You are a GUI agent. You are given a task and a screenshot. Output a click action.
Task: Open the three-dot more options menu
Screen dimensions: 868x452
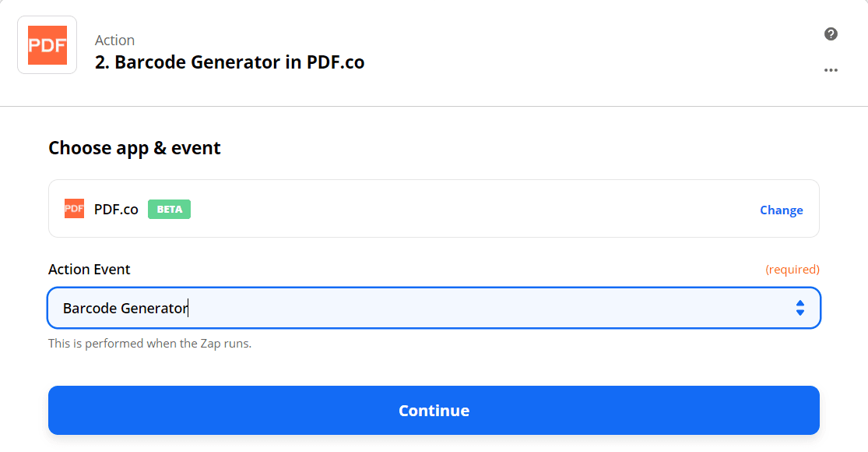click(x=831, y=70)
